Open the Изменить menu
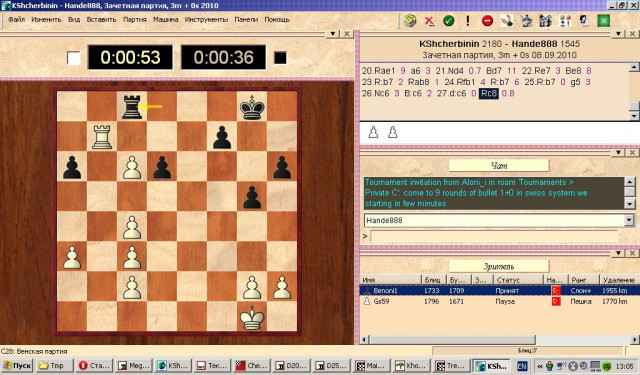The width and height of the screenshot is (640, 375). coord(46,20)
